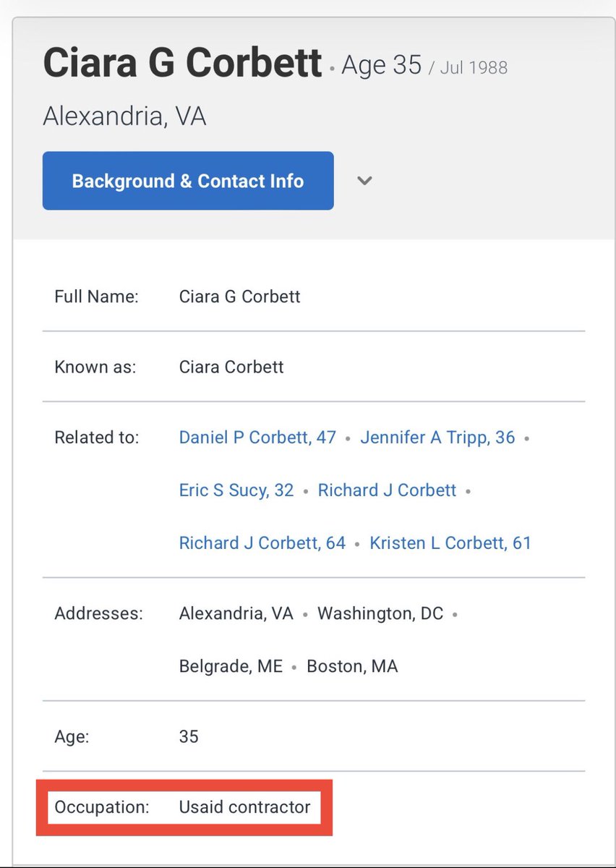Viewport: 616px width, 868px height.
Task: Click the Known as value Ciara Corbett
Action: (x=231, y=367)
